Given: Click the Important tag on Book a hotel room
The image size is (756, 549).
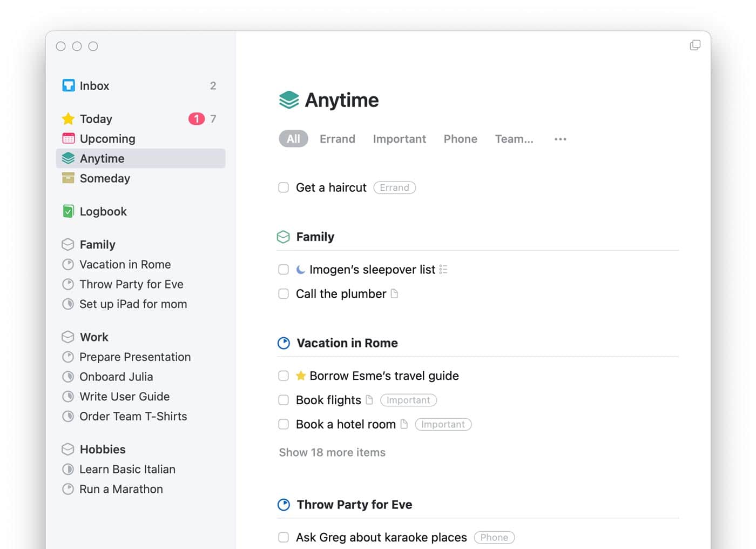Looking at the screenshot, I should click(x=443, y=424).
